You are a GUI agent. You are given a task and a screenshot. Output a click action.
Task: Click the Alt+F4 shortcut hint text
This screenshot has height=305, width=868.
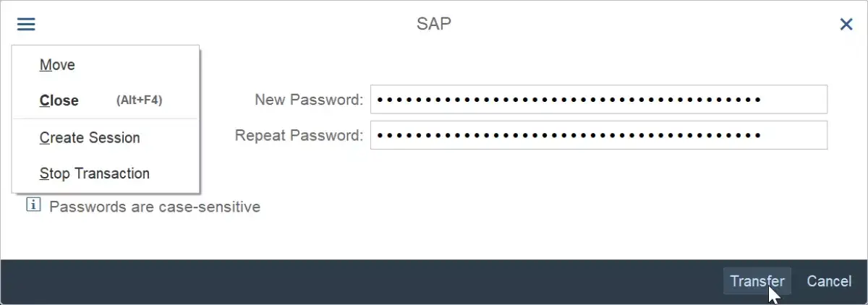[x=139, y=100]
